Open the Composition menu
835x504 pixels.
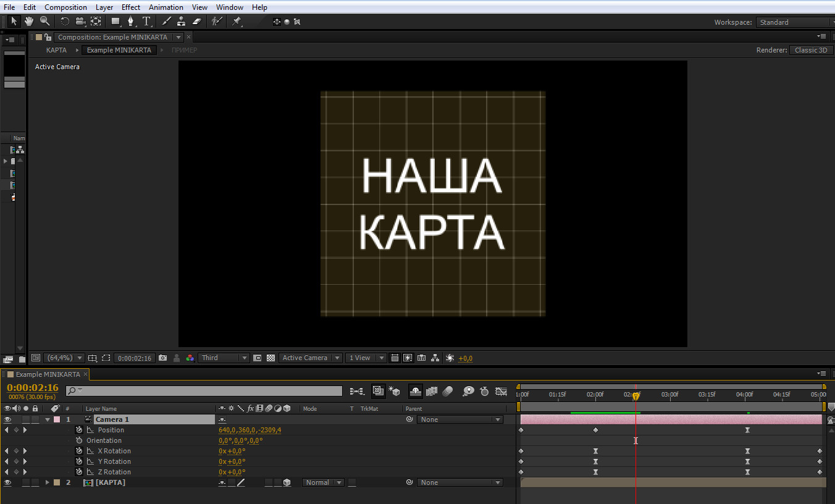(x=65, y=7)
